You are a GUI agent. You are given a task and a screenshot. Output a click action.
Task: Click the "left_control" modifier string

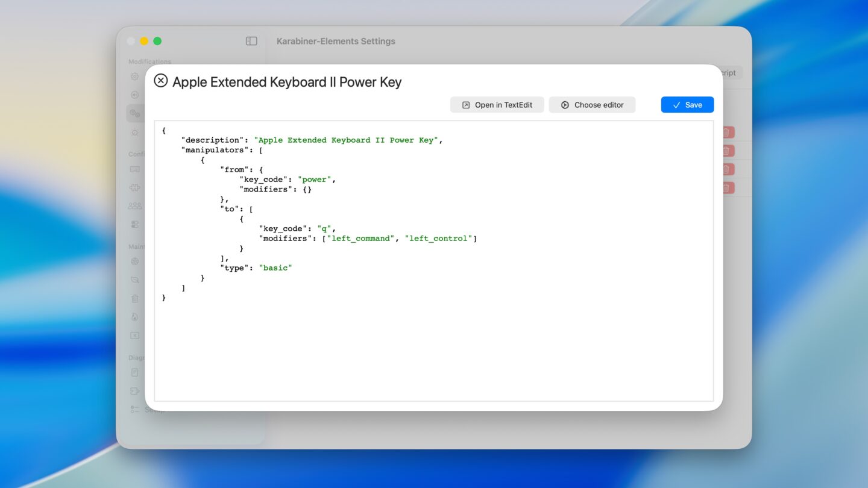click(438, 239)
